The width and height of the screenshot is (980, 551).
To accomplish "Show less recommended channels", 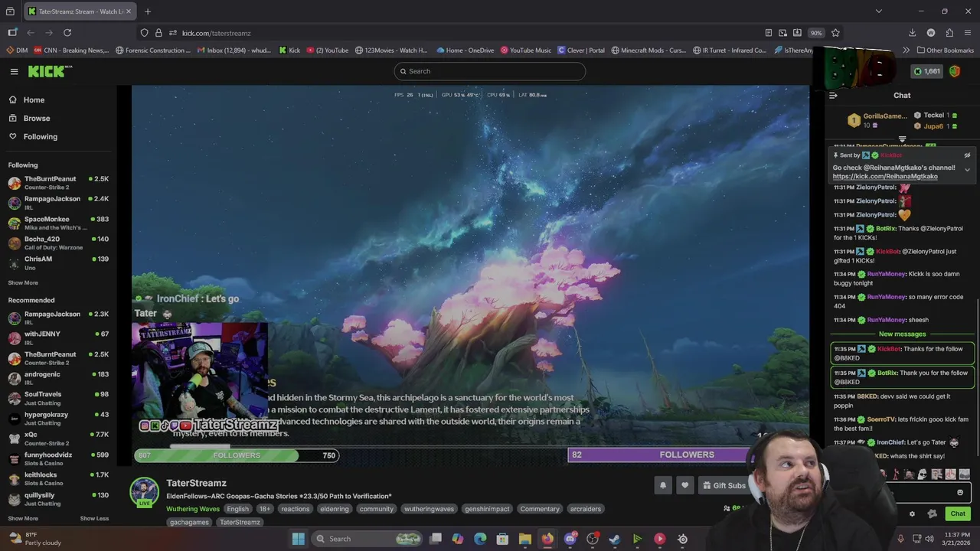I will [x=94, y=518].
